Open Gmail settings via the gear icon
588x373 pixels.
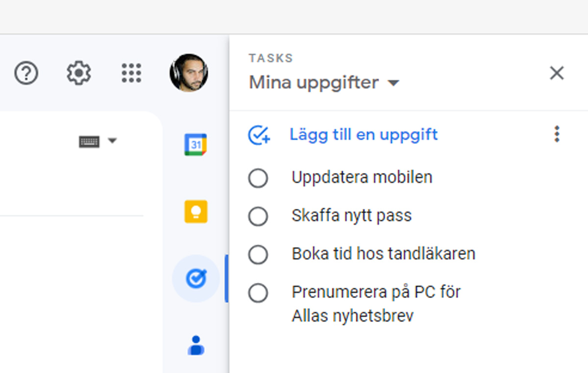coord(78,73)
